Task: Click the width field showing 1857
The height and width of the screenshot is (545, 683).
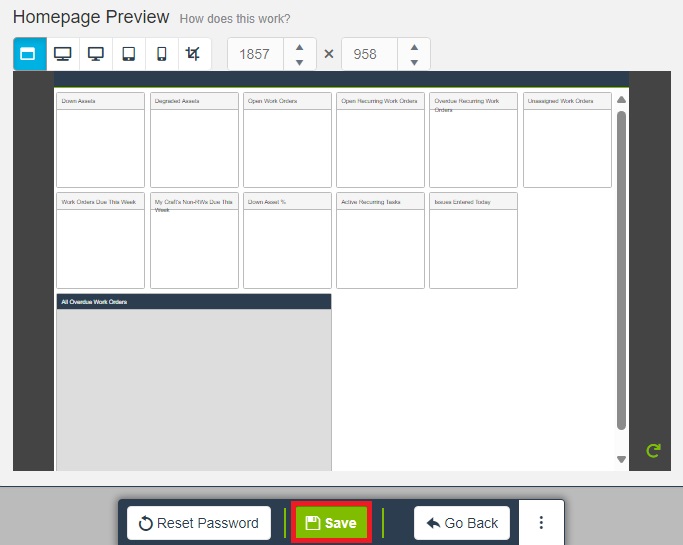Action: click(255, 54)
